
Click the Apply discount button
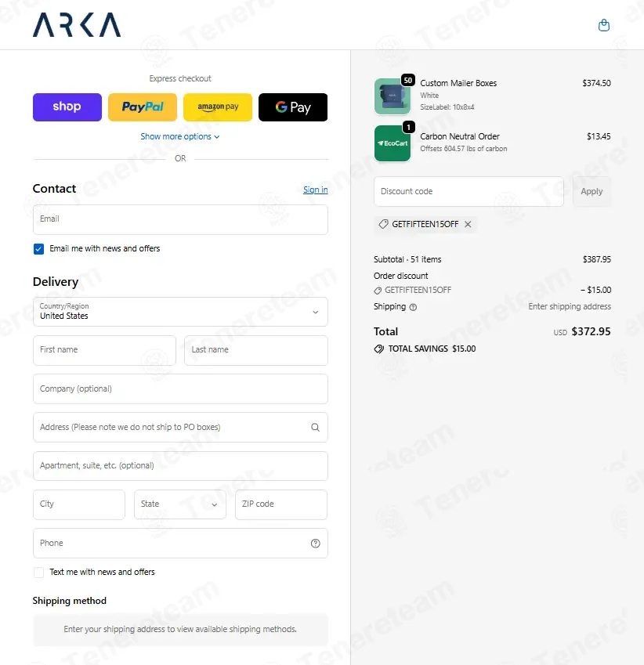592,191
